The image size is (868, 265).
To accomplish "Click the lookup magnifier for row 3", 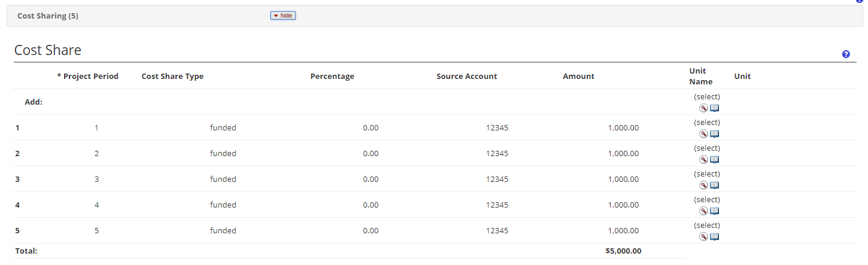I will tap(703, 185).
